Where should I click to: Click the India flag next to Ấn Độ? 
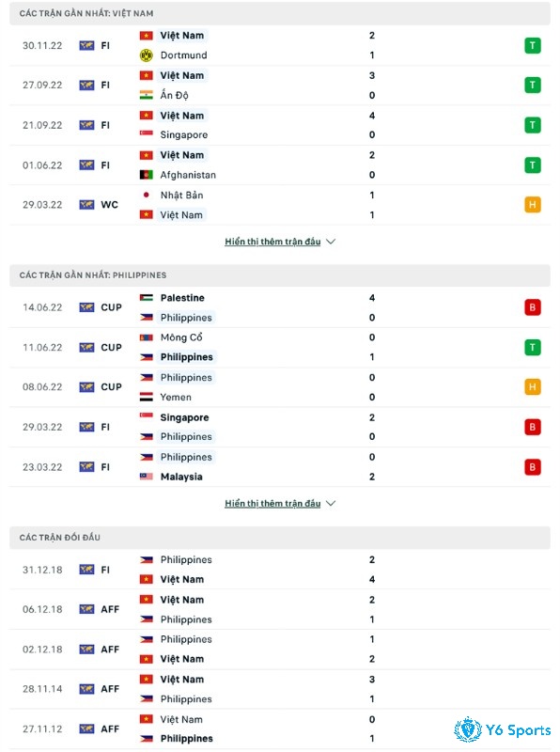point(147,95)
